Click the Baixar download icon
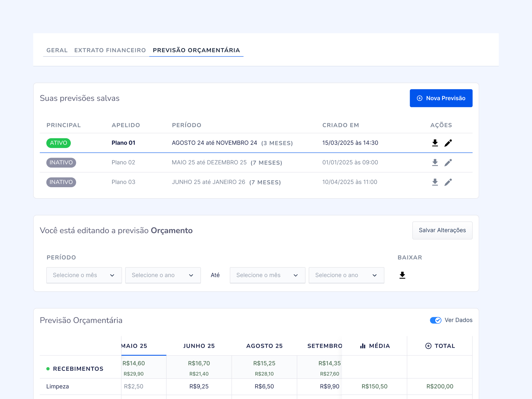This screenshot has height=399, width=532. coord(402,275)
